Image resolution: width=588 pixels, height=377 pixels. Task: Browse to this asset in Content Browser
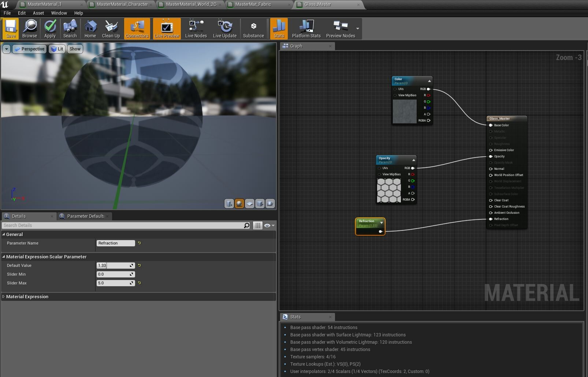(30, 29)
